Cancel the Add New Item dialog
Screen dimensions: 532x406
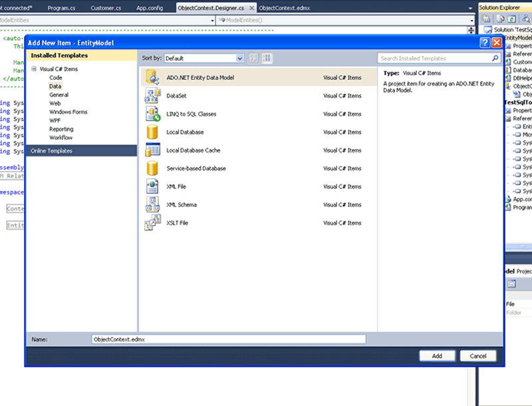click(x=478, y=356)
